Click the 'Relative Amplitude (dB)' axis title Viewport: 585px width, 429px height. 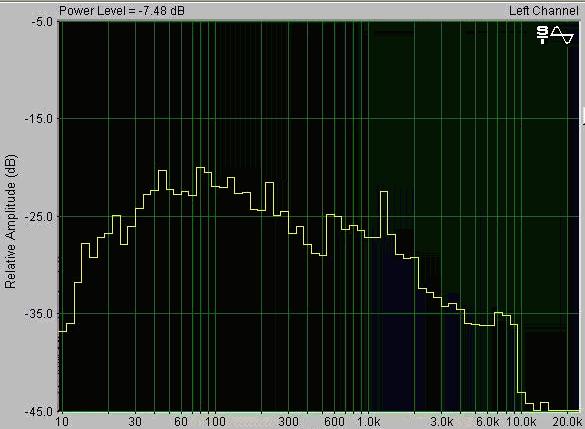click(x=10, y=221)
